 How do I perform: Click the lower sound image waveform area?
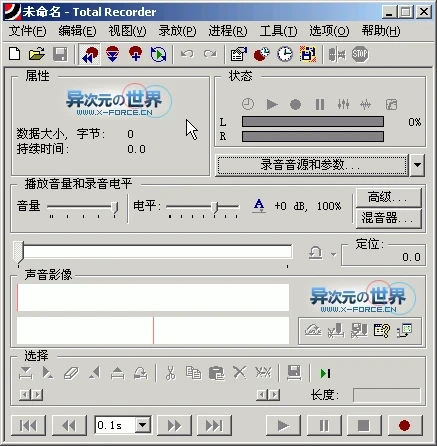click(153, 330)
